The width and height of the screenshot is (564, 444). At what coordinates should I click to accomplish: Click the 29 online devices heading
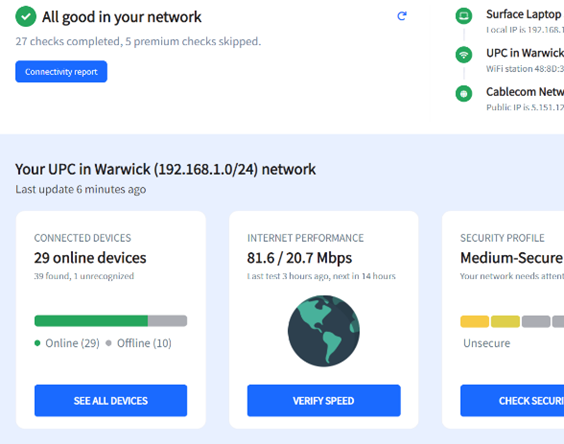(90, 258)
